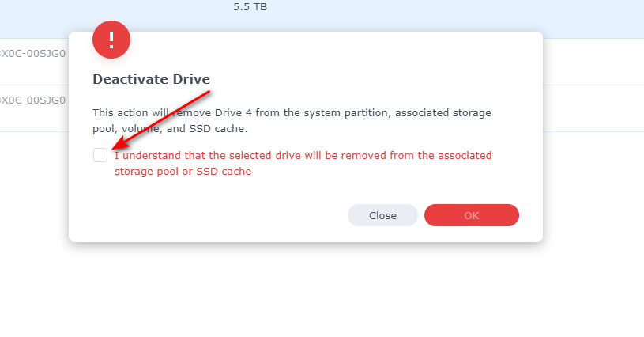Click the red exclamation warning icon
The image size is (644, 337).
pos(111,40)
